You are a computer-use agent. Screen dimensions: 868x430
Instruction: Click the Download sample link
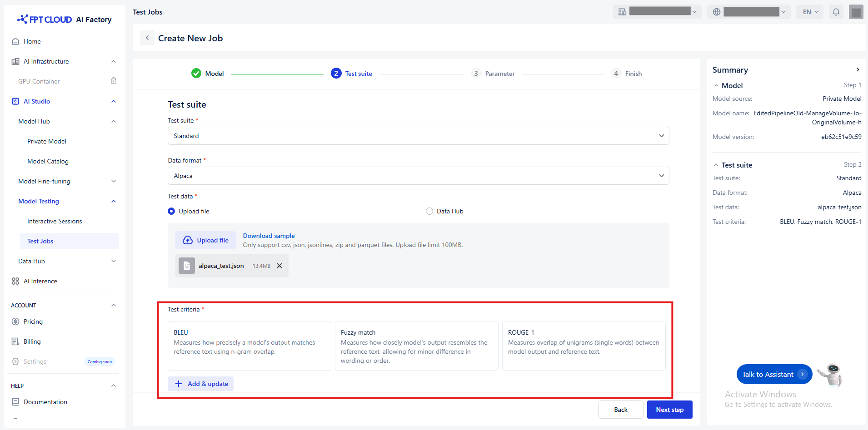tap(269, 236)
